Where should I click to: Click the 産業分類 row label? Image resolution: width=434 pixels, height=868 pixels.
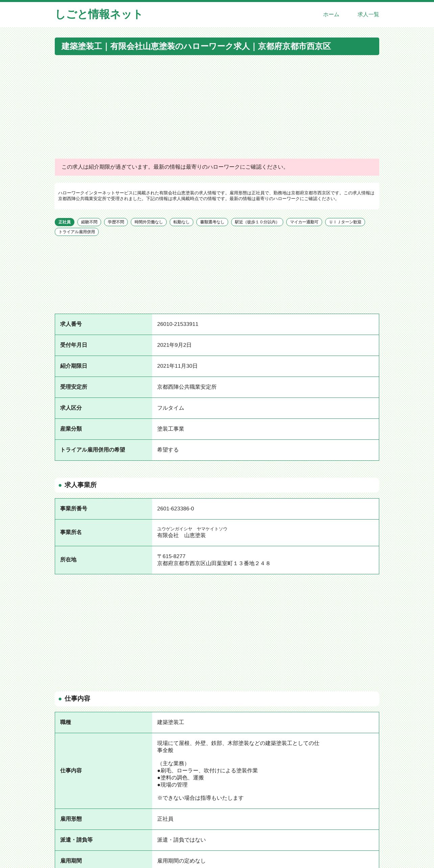coord(71,429)
